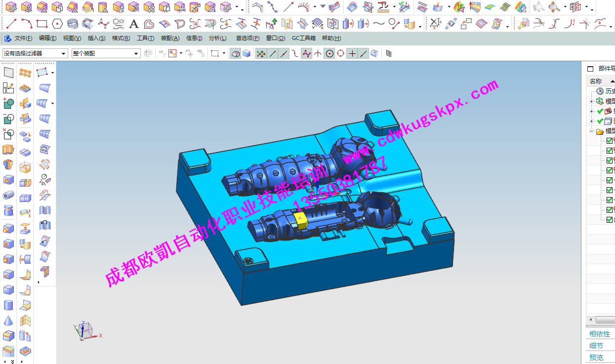Click the Delete Face icon with X
The width and height of the screenshot is (615, 364).
[x=133, y=7]
